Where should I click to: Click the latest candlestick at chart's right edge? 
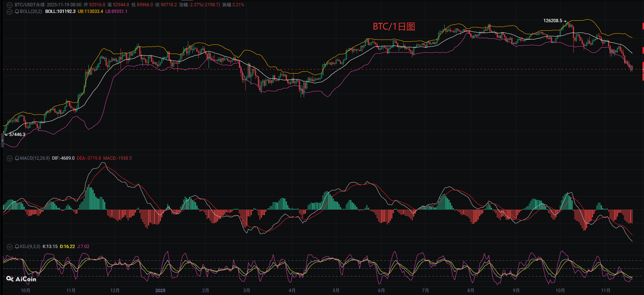[632, 68]
